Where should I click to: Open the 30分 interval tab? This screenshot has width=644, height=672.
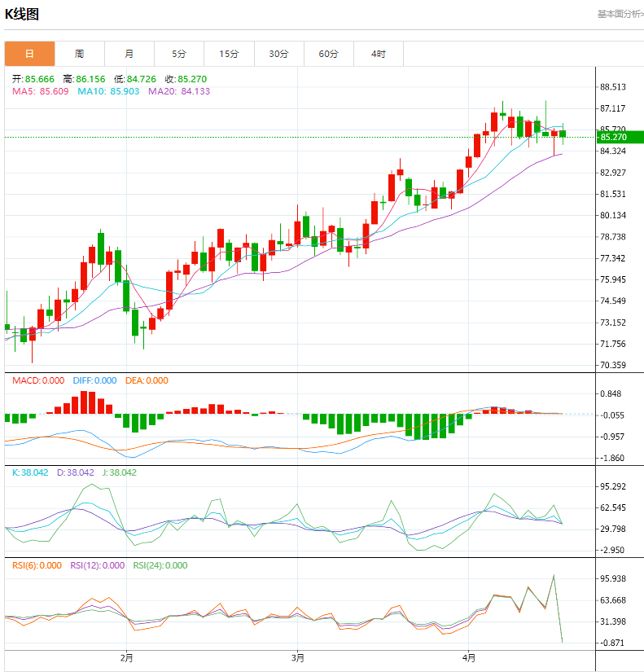[278, 54]
